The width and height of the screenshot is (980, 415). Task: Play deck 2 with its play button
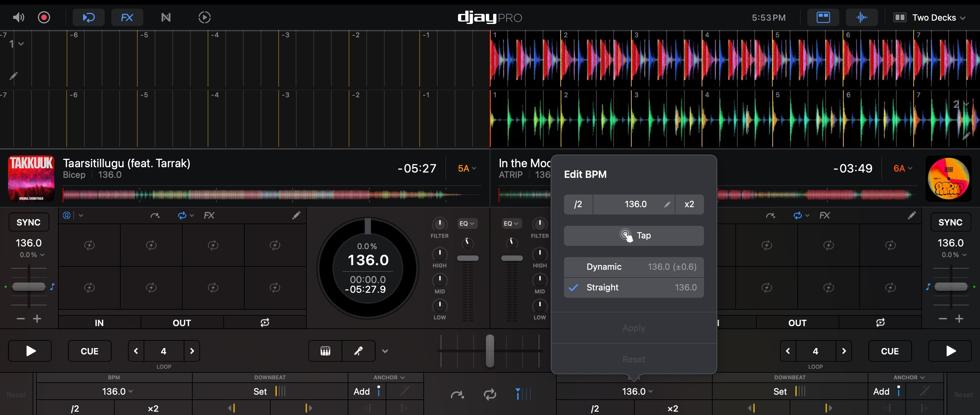point(950,351)
